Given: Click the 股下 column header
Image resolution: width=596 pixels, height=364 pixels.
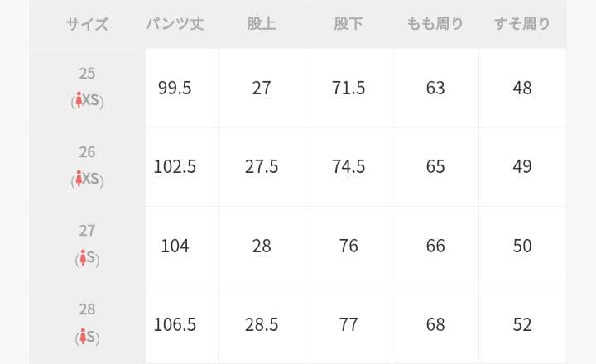Looking at the screenshot, I should point(348,24).
